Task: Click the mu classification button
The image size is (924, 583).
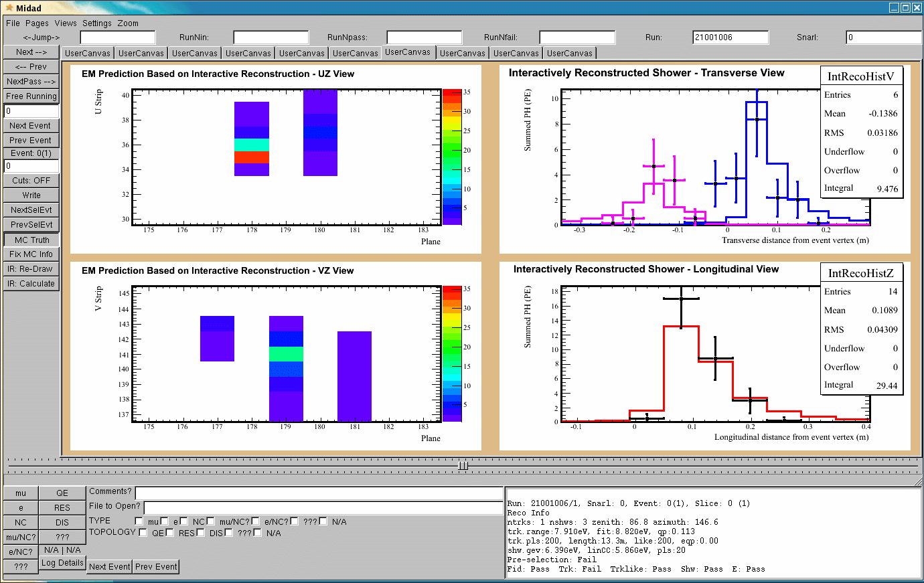Action: tap(21, 493)
